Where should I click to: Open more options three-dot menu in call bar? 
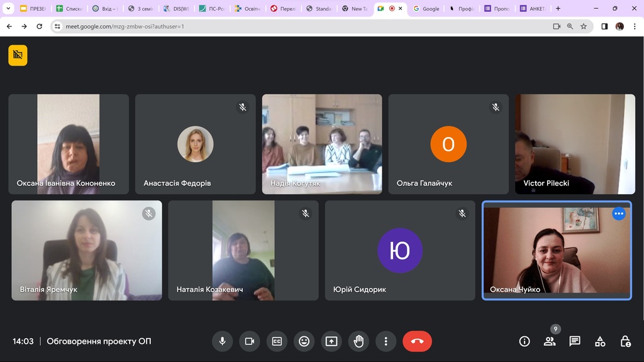click(x=386, y=341)
